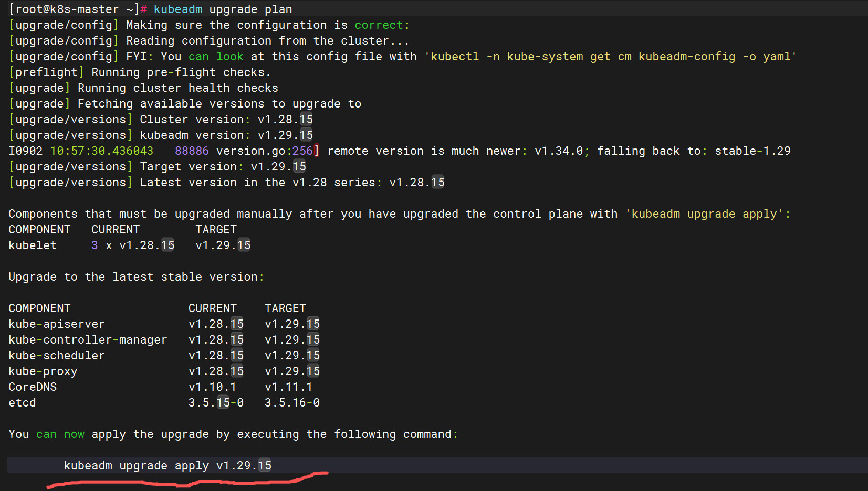868x491 pixels.
Task: Click the line 'Making sure the configuration is correct:'
Action: click(268, 25)
